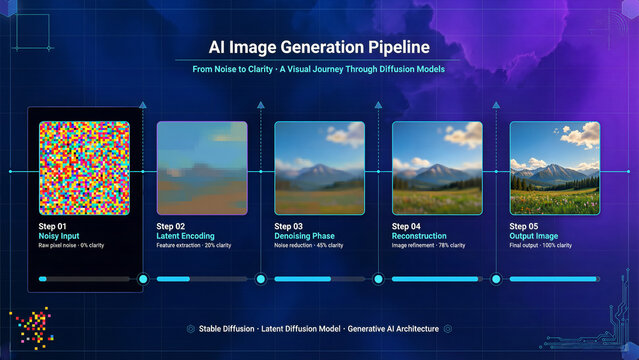Click the AI Image Generation Pipeline title

319,47
